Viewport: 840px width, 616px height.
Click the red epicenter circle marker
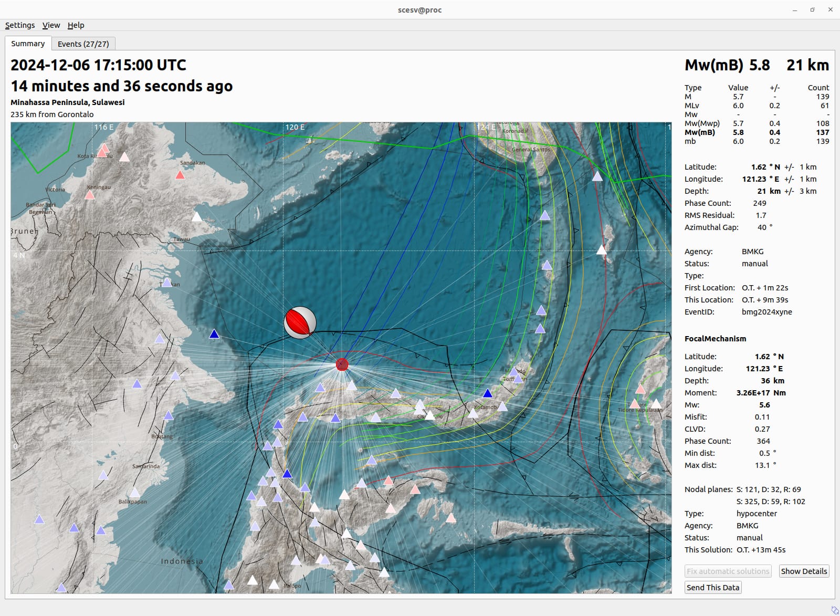[x=342, y=364]
